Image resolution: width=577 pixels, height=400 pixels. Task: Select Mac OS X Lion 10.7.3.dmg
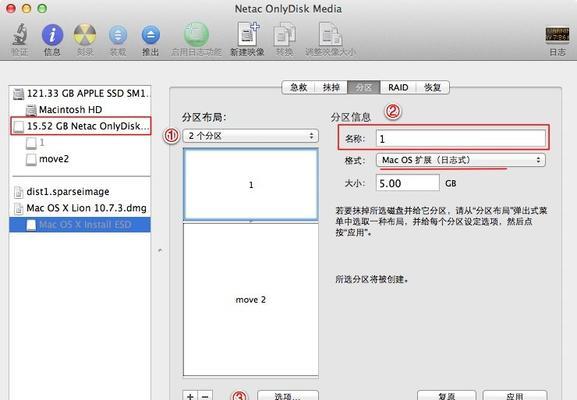[x=81, y=208]
